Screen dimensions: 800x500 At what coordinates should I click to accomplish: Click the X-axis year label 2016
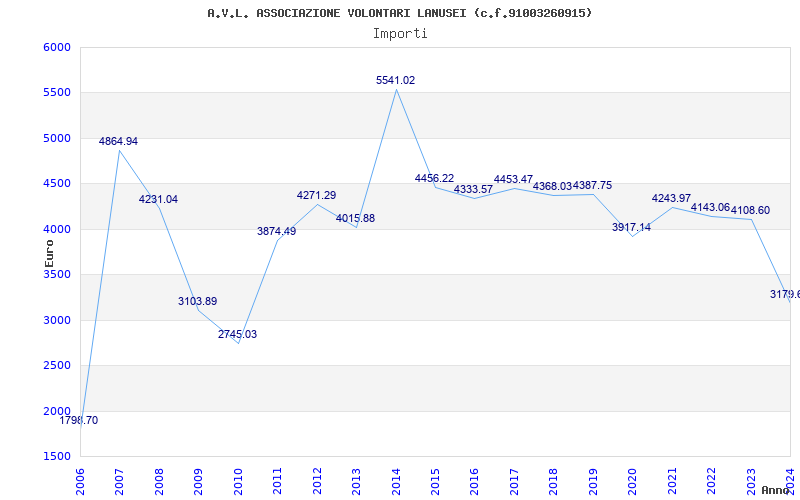474,481
